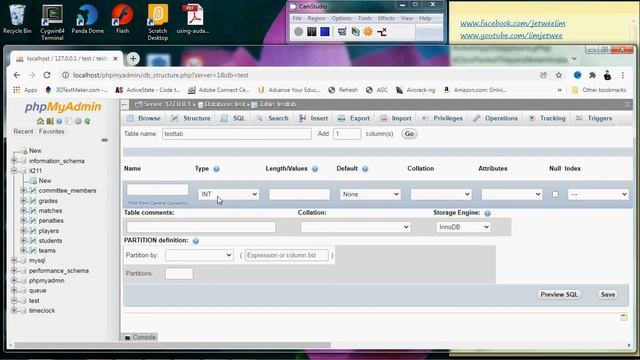
Task: Open a new browser tab with plus button
Action: click(133, 59)
